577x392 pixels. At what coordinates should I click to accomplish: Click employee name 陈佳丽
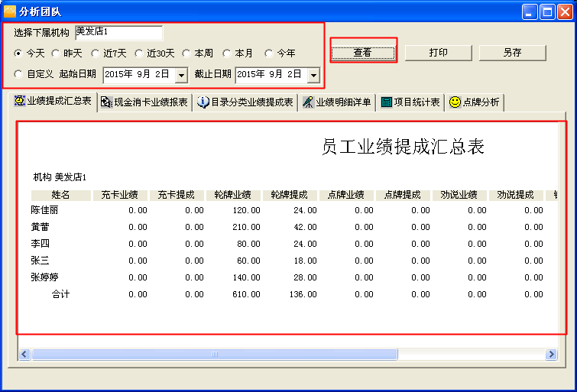[44, 210]
